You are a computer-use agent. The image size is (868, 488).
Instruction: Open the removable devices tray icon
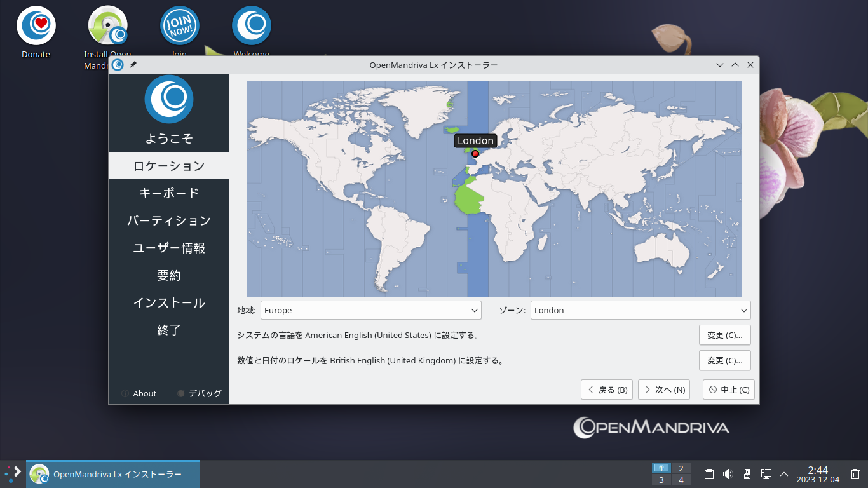[747, 474]
